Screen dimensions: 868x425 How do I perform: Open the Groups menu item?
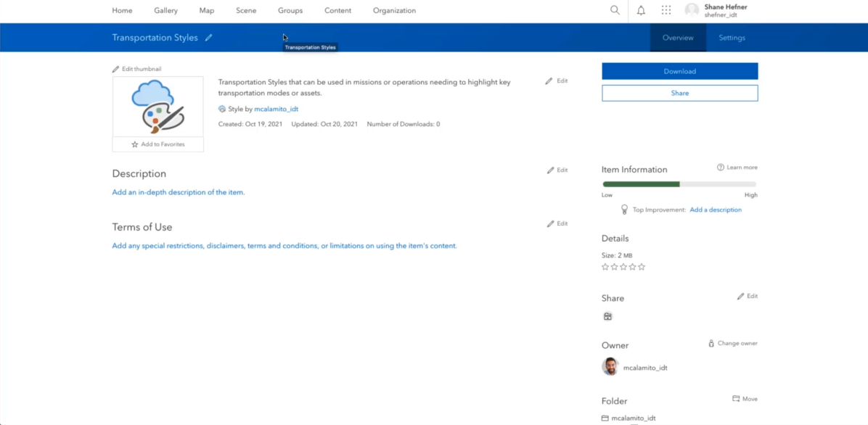pyautogui.click(x=290, y=10)
